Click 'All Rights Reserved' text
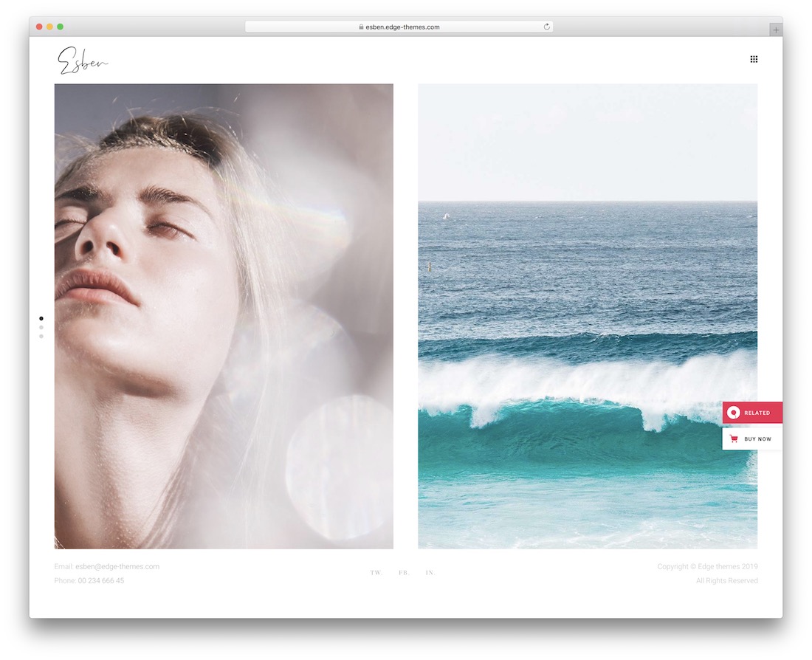 726,581
